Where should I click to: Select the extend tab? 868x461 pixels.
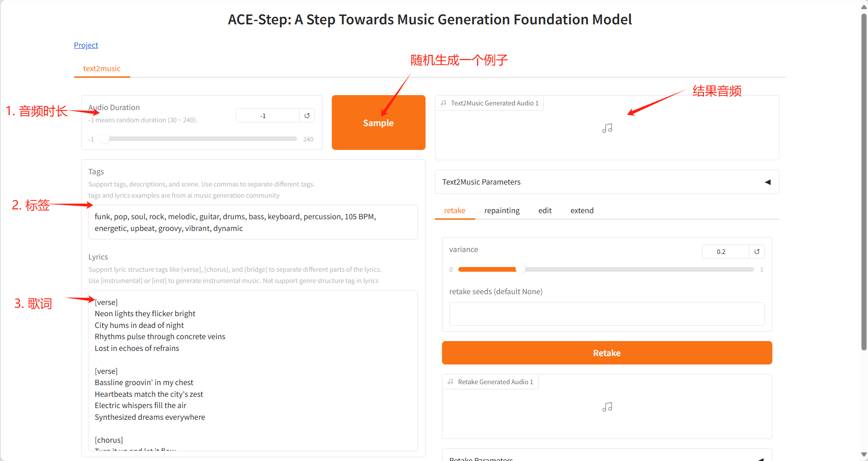582,211
